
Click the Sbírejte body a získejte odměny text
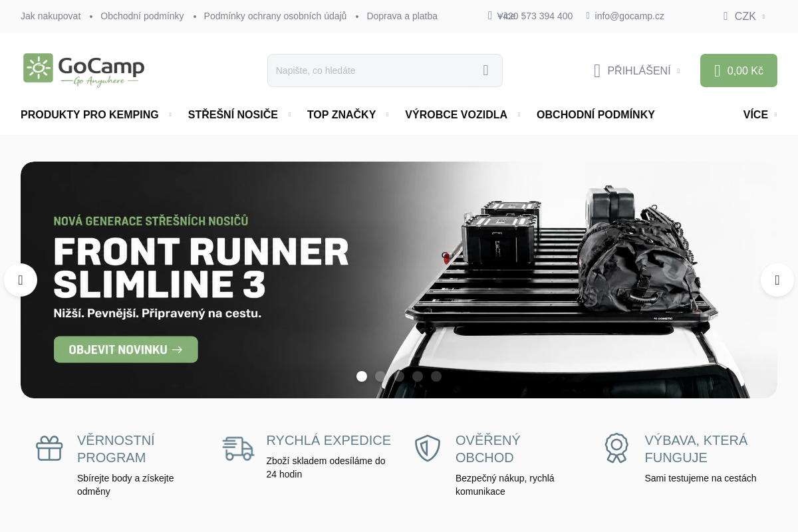tap(126, 485)
